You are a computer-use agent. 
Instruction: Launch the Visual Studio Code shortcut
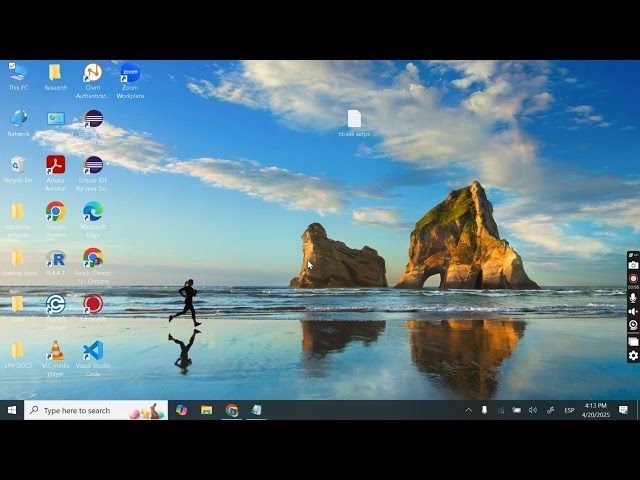[x=93, y=359]
